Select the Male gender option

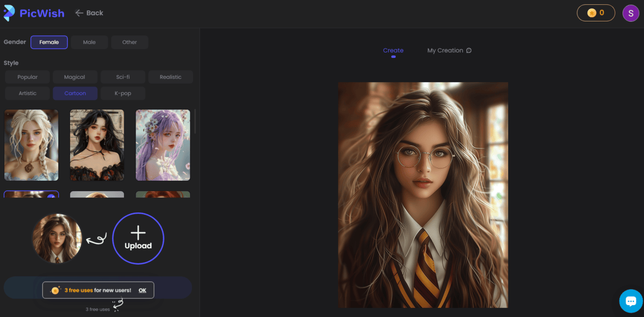point(89,42)
